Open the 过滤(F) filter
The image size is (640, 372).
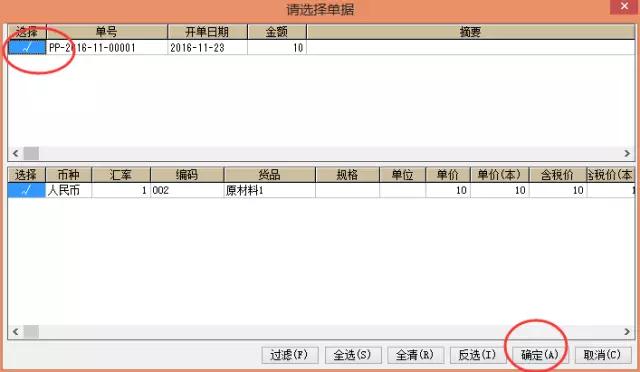tap(290, 355)
